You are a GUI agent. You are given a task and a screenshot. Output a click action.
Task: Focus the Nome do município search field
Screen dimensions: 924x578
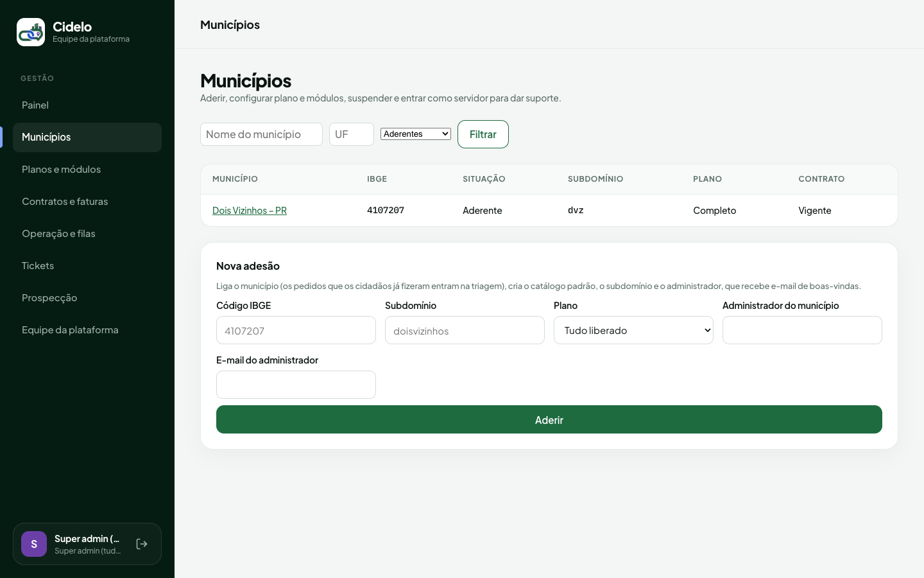[x=261, y=134]
